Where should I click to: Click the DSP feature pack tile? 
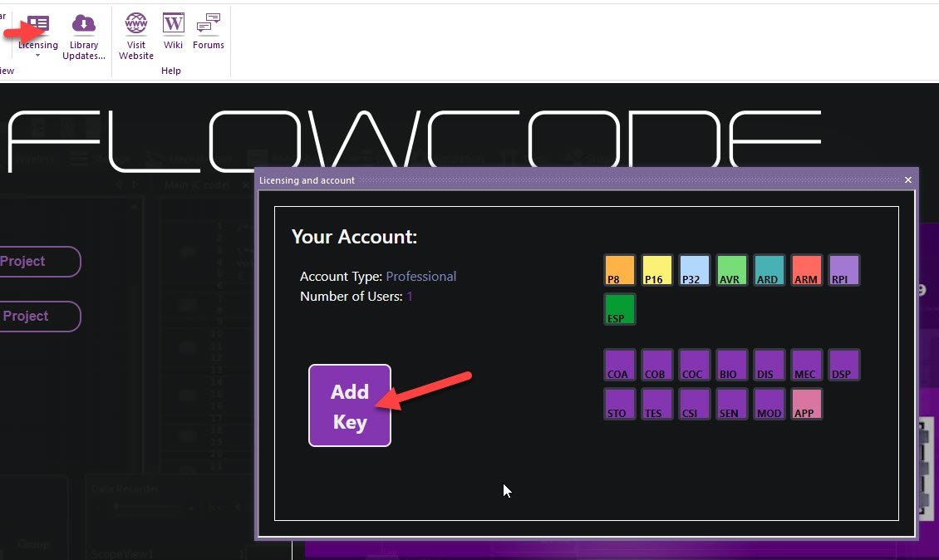(843, 365)
